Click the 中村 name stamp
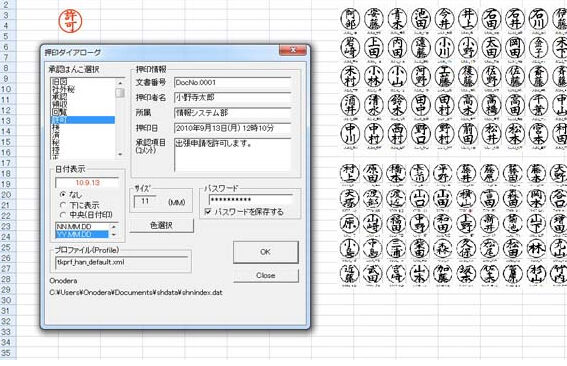Screen dimensions: 567x366 pos(374,134)
